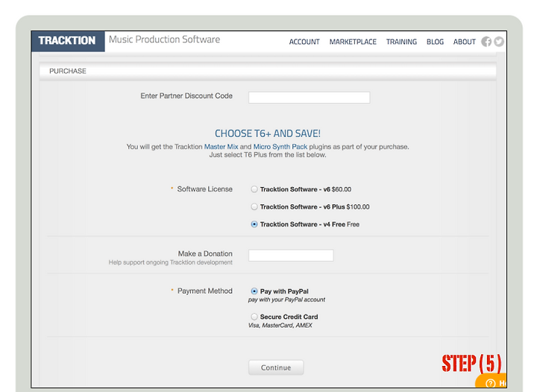Follow the Master Mix link
Screen dimensions: 537x392
[x=221, y=146]
